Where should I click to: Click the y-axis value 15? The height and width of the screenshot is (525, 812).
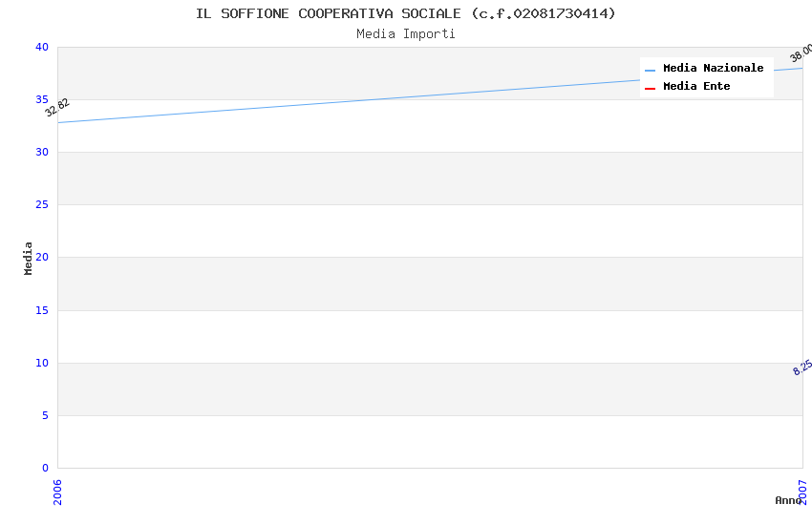coord(42,310)
